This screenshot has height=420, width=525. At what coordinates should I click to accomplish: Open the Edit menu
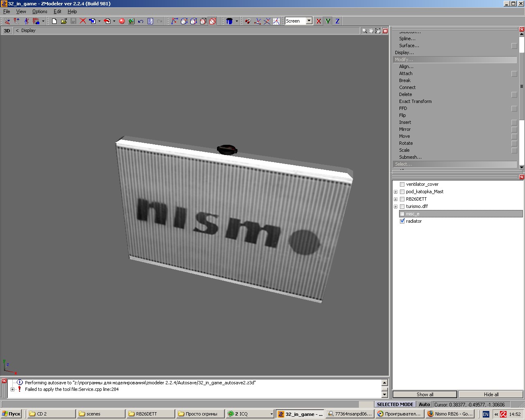pyautogui.click(x=57, y=11)
